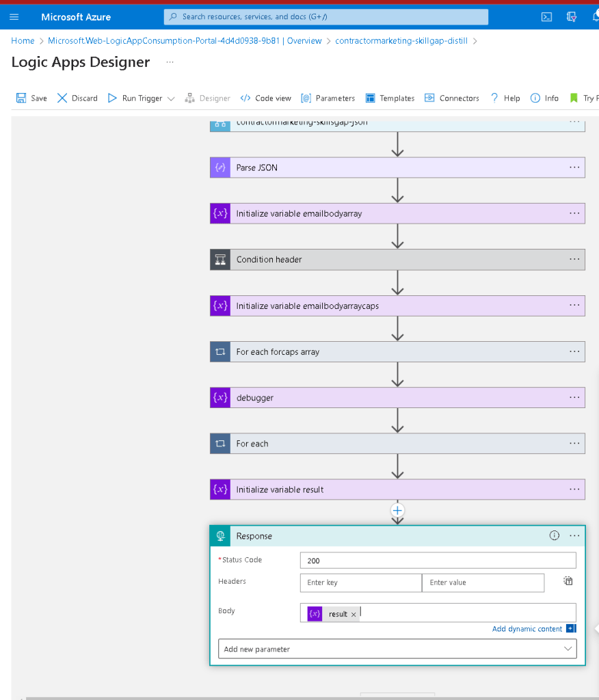Run the logic app trigger

[x=135, y=98]
